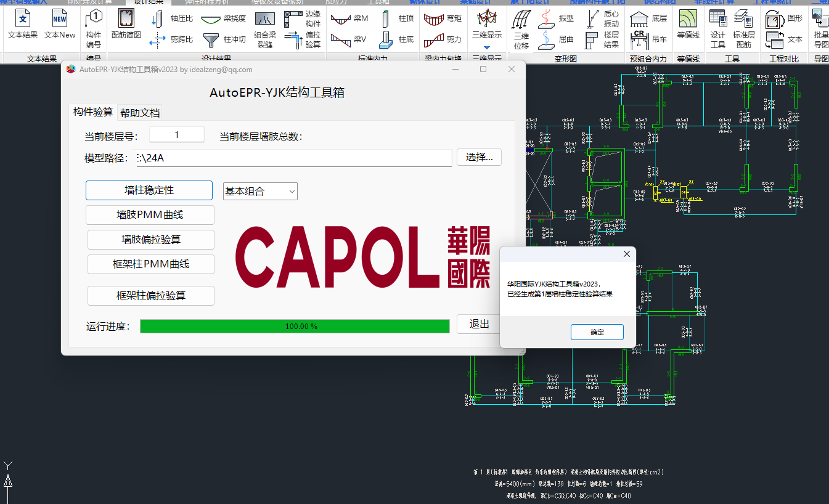Click the 墙柱稳定性 button
This screenshot has width=829, height=504.
pos(149,190)
